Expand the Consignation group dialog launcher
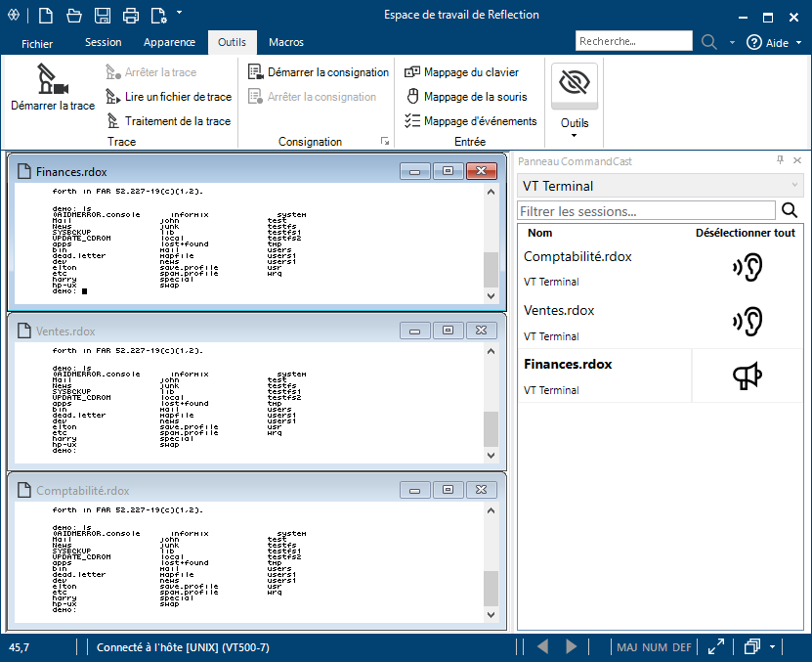 coord(385,142)
